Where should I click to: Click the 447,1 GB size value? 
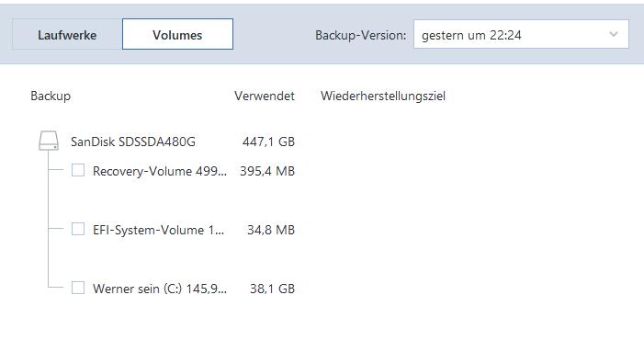268,142
